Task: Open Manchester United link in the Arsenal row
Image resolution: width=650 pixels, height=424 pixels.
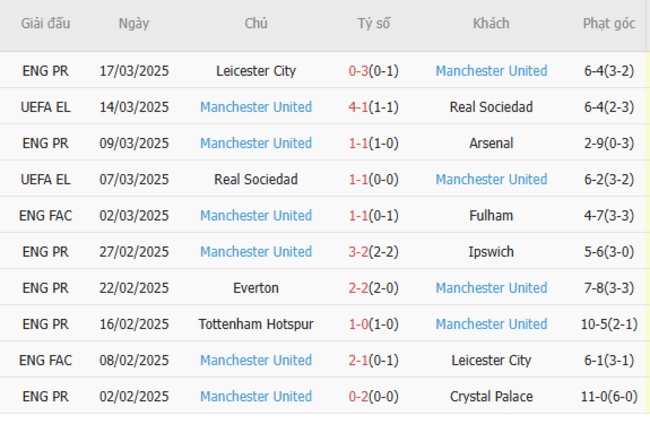Action: (256, 143)
